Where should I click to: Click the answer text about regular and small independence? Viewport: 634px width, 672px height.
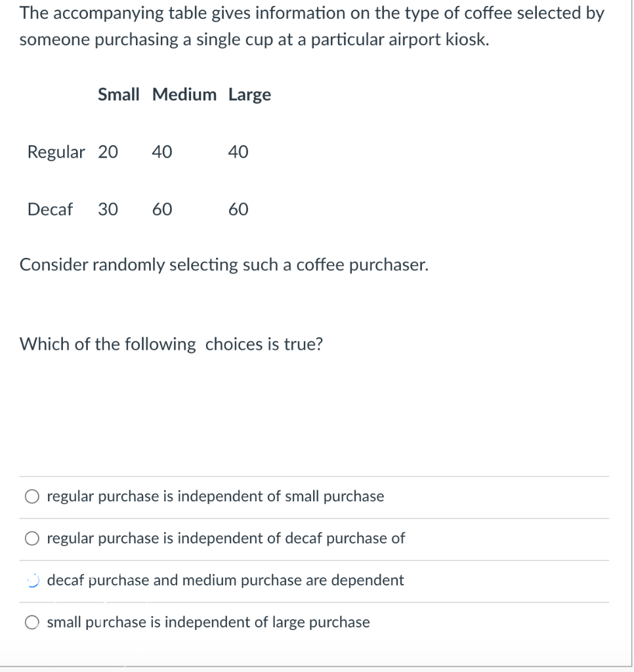tap(215, 497)
